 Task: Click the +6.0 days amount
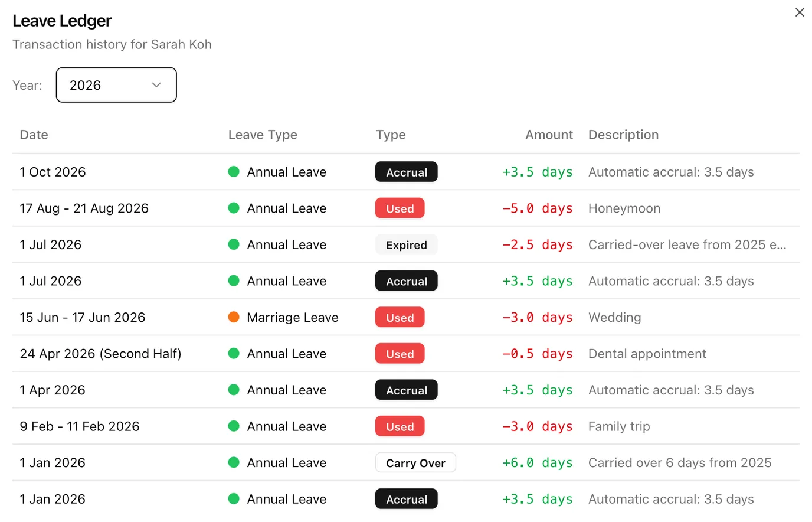click(x=538, y=463)
